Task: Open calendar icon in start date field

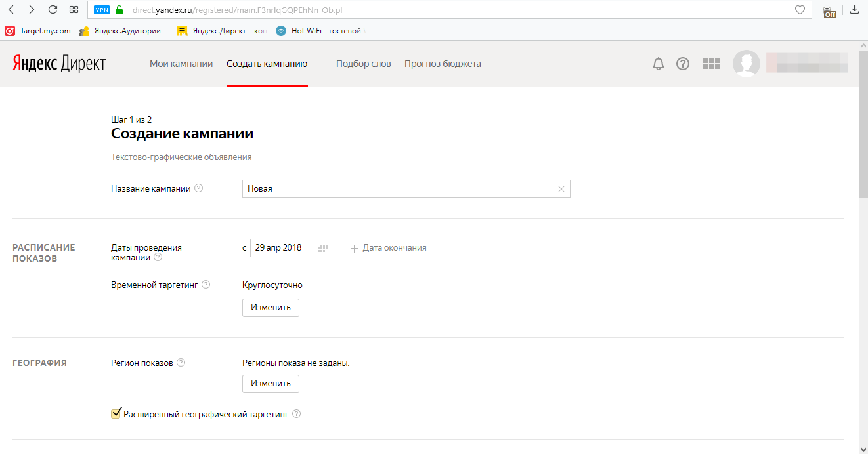Action: click(x=322, y=248)
